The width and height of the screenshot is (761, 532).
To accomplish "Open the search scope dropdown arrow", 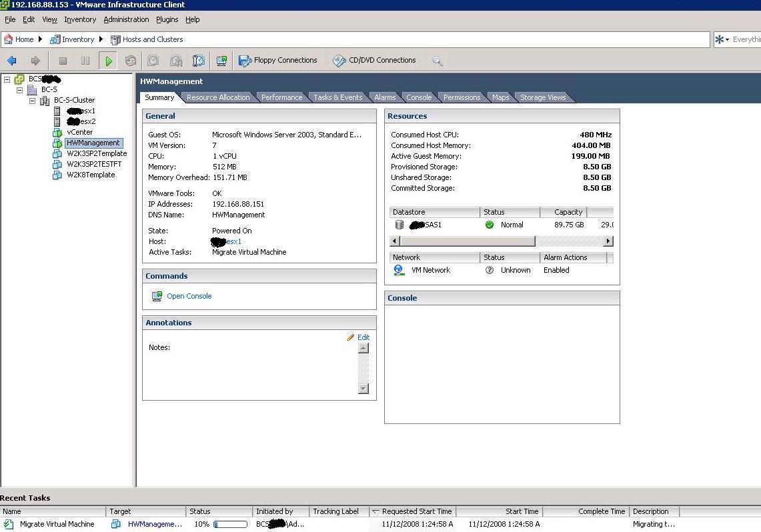I will (x=727, y=40).
